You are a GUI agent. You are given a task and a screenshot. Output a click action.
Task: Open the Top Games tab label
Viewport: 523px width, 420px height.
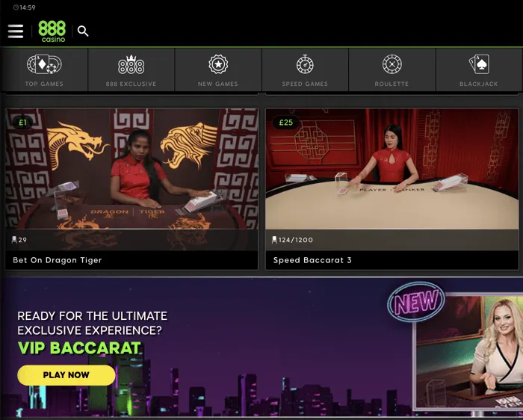point(44,84)
